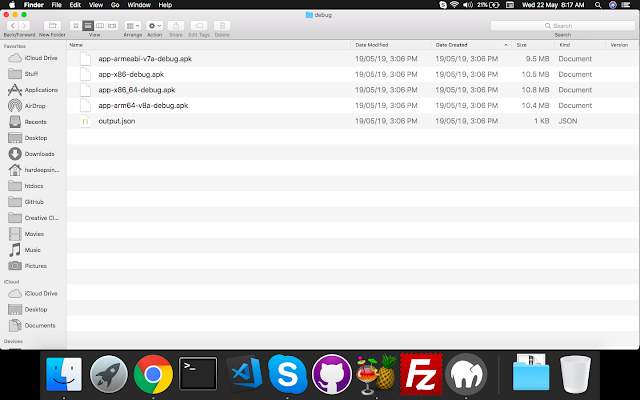Open Creative Cl... folder in sidebar
This screenshot has height=400, width=640.
click(x=33, y=218)
